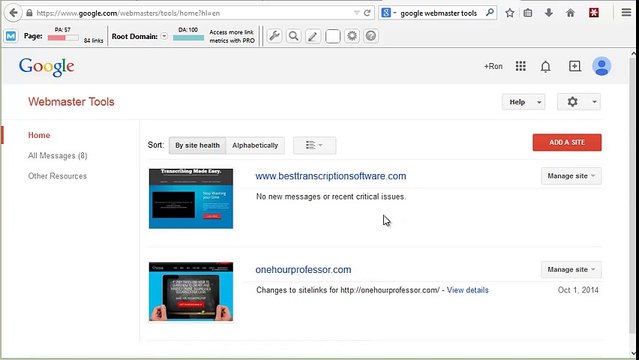
Task: Click the padlock site security icon
Action: point(29,13)
